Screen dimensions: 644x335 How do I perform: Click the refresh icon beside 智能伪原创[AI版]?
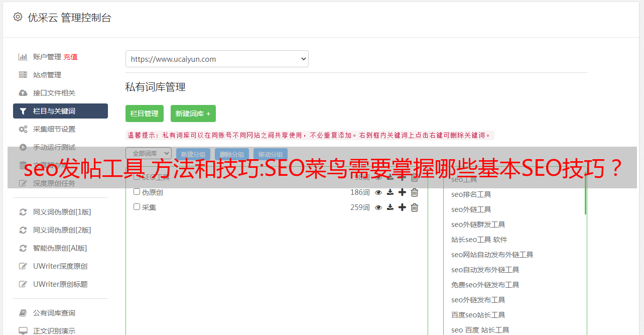tap(23, 248)
